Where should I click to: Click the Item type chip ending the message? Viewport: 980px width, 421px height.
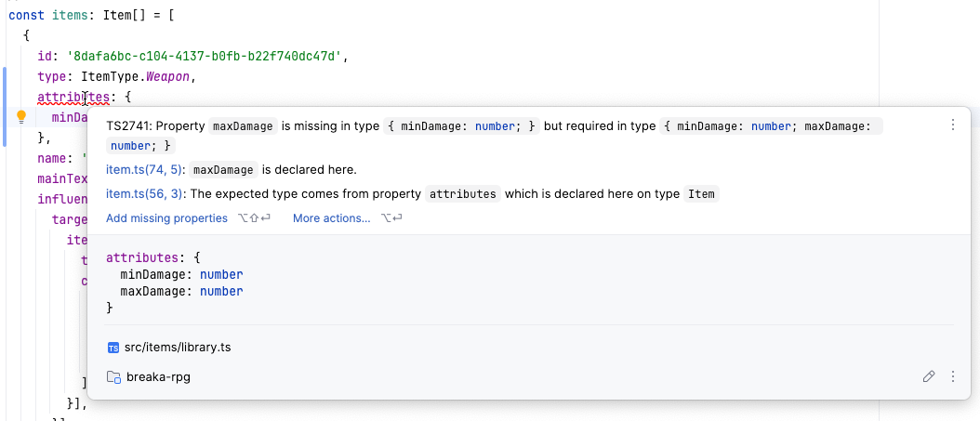702,194
